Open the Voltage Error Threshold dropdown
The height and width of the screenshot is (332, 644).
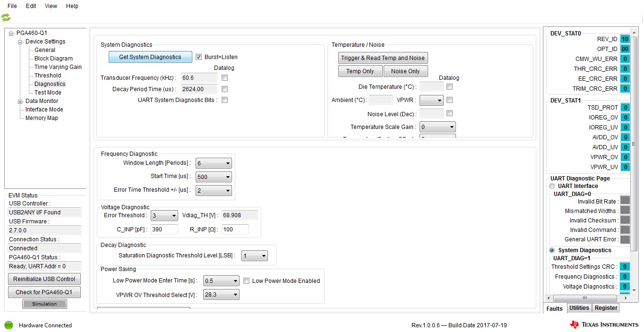pyautogui.click(x=164, y=215)
